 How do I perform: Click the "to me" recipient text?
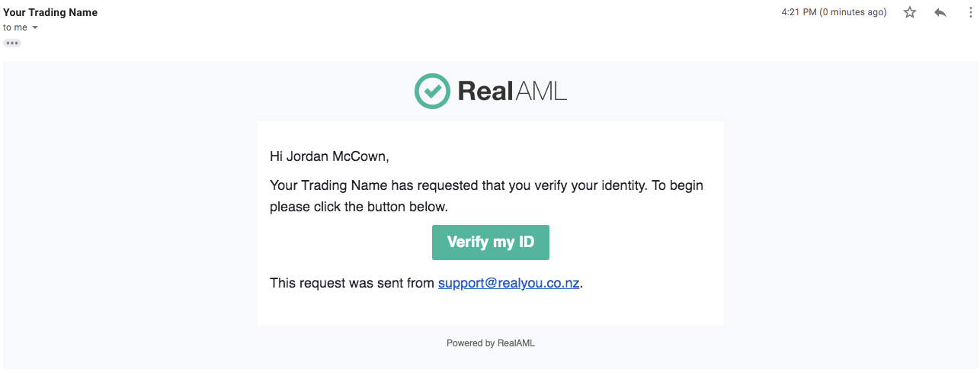pos(15,27)
